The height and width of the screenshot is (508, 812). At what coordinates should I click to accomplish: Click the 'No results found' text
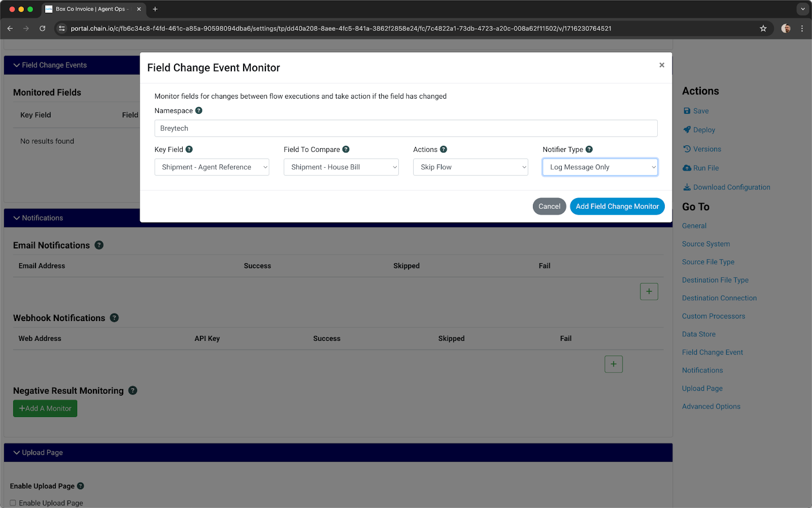point(47,141)
